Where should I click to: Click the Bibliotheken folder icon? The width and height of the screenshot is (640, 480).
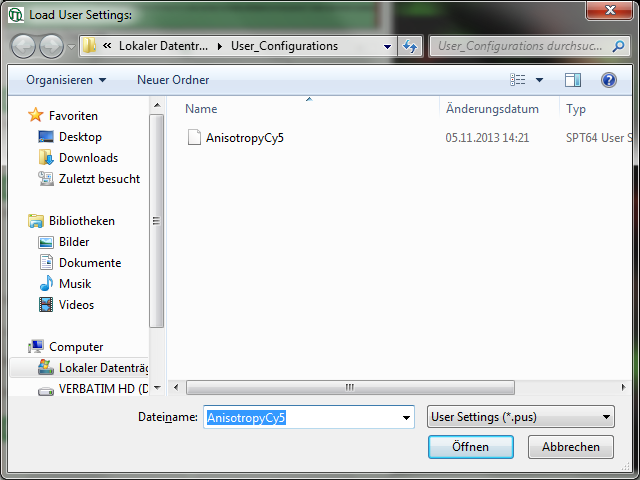click(x=36, y=221)
